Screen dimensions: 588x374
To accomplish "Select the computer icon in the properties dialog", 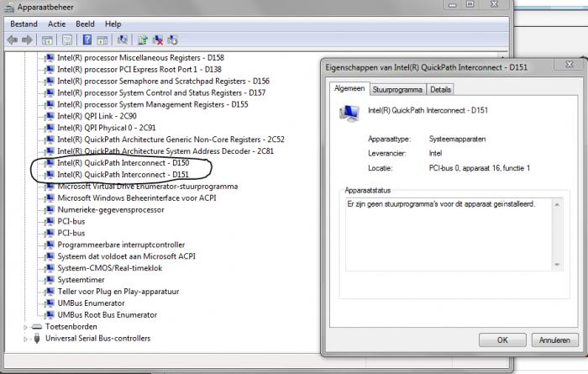I will [x=349, y=113].
